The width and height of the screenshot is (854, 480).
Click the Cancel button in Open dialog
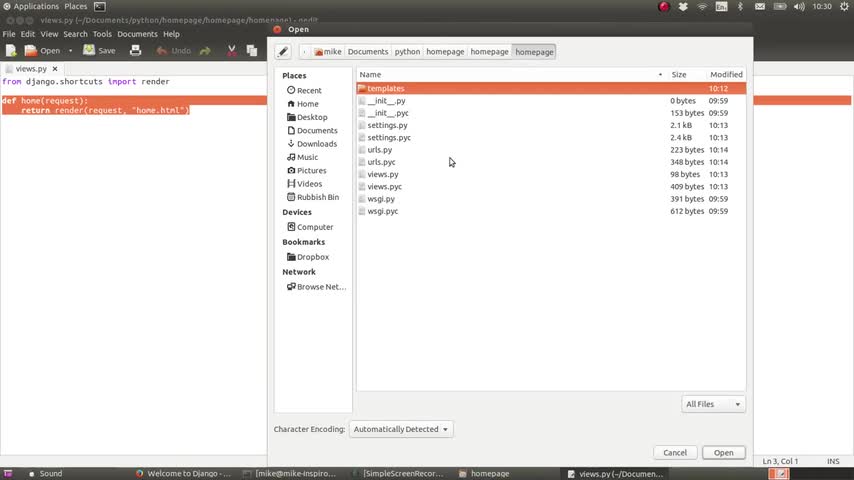(x=675, y=453)
